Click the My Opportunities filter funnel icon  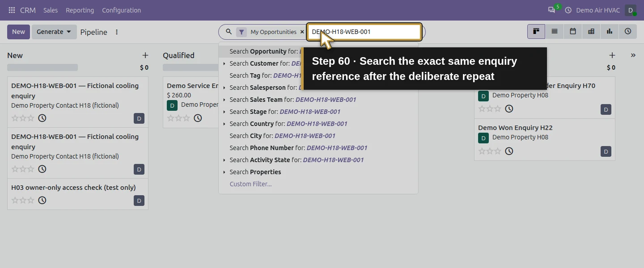coord(241,32)
